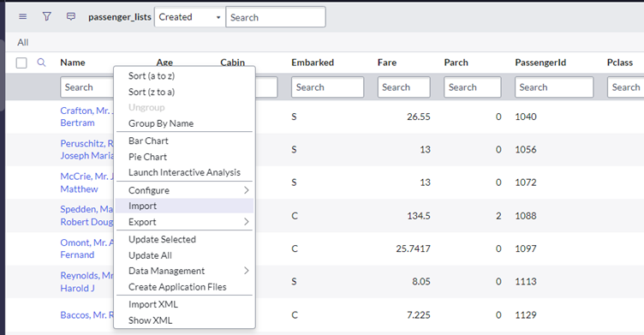Click the PassengerId value 1040
Screen dimensions: 644x335
pyautogui.click(x=526, y=117)
